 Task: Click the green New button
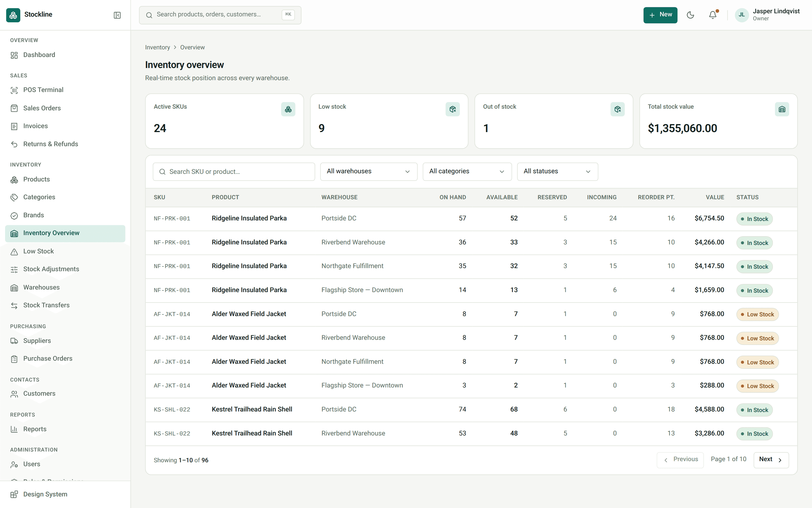tap(660, 15)
